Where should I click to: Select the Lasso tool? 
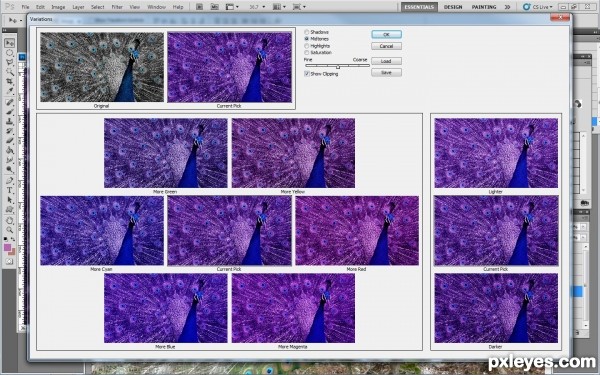pyautogui.click(x=10, y=62)
